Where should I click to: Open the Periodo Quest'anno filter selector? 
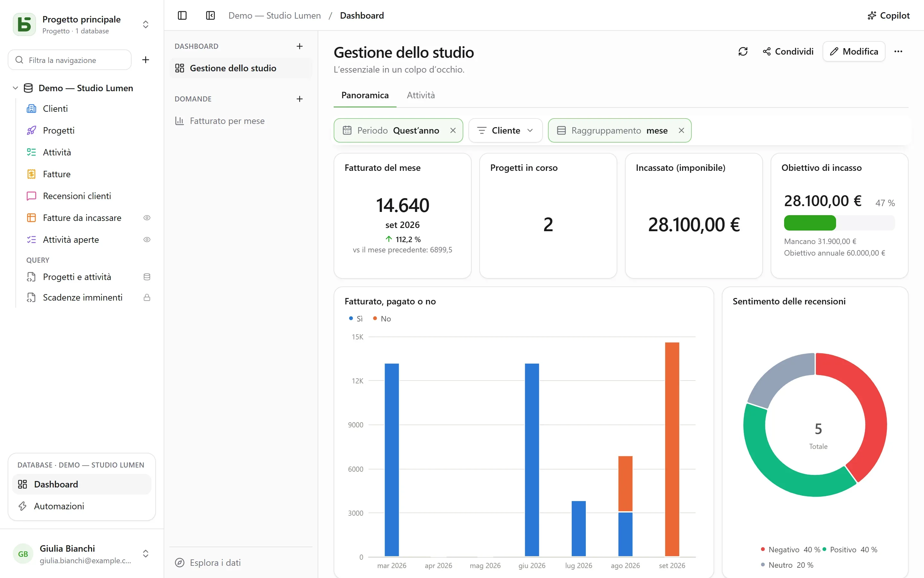398,130
